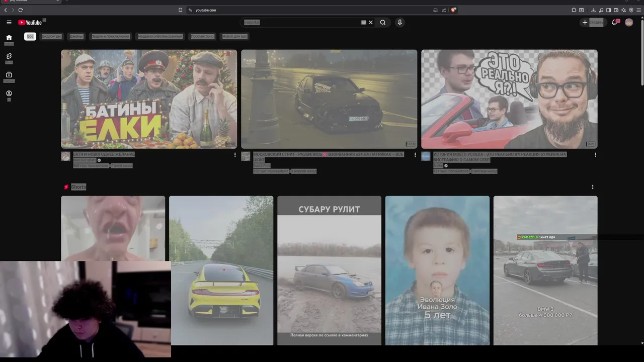The height and width of the screenshot is (362, 644).
Task: Open the Brave wallet icon
Action: tap(616, 10)
